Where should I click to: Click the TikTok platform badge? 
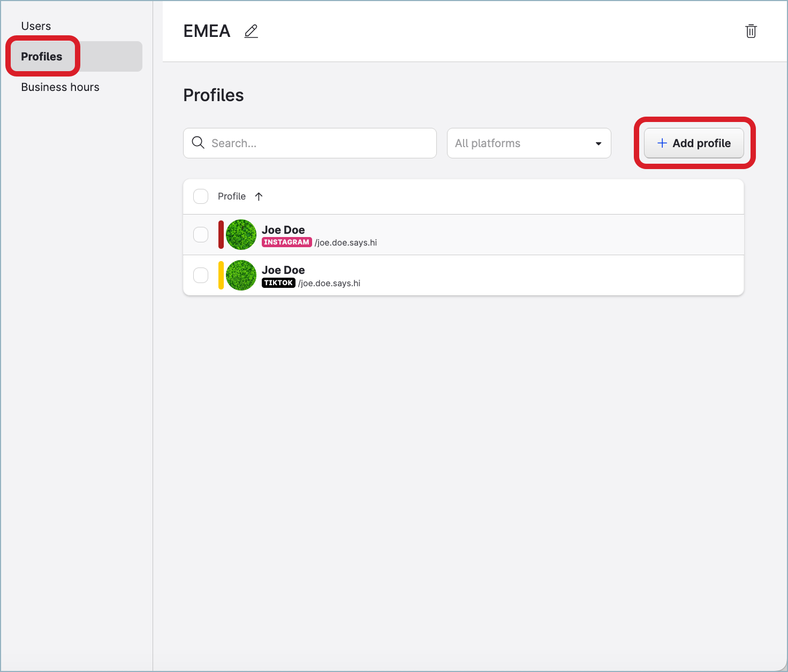coord(278,283)
